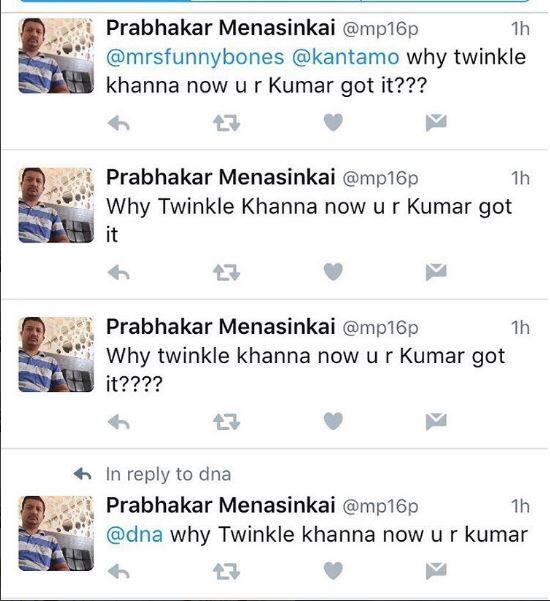Viewport: 550px width, 601px height.
Task: Open the @dna mention in the last tweet
Action: 134,535
